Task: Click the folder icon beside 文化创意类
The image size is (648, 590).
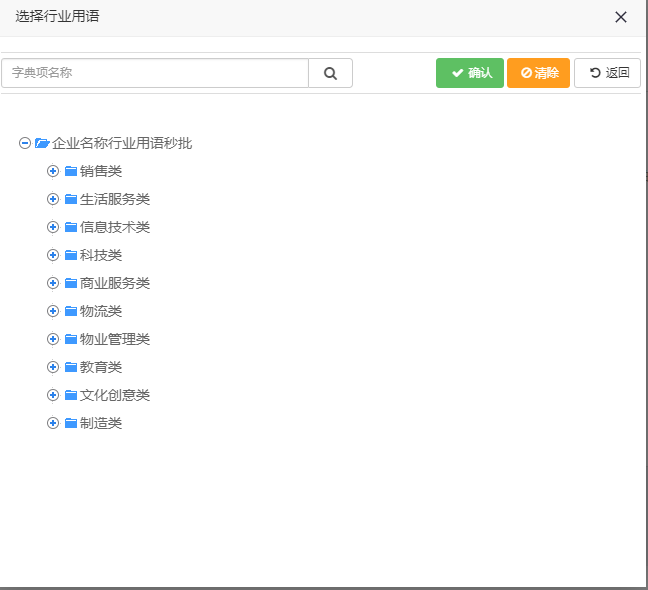Action: (x=71, y=395)
